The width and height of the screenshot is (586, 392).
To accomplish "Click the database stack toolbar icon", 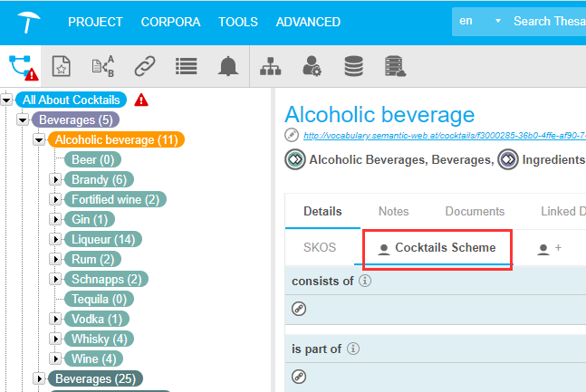I will [x=353, y=66].
